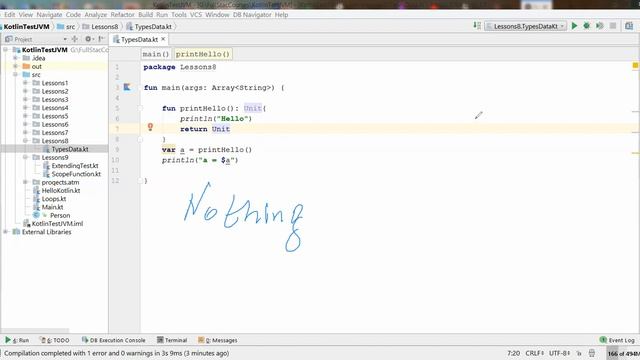Open the Refactor menu
The image size is (640, 360).
(122, 14)
